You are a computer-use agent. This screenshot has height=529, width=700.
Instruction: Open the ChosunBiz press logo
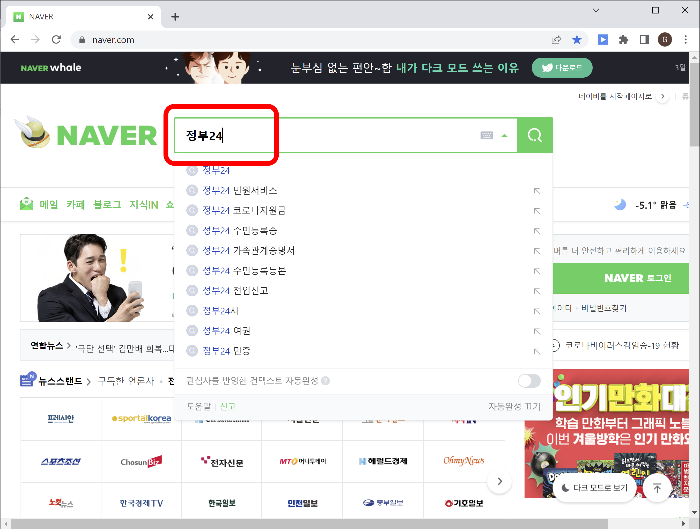coord(141,462)
